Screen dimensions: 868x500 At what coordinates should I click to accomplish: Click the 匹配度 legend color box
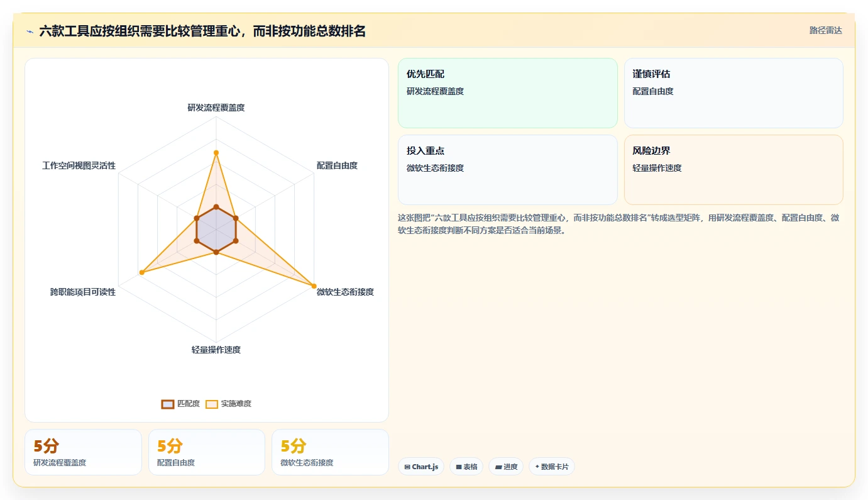[167, 404]
